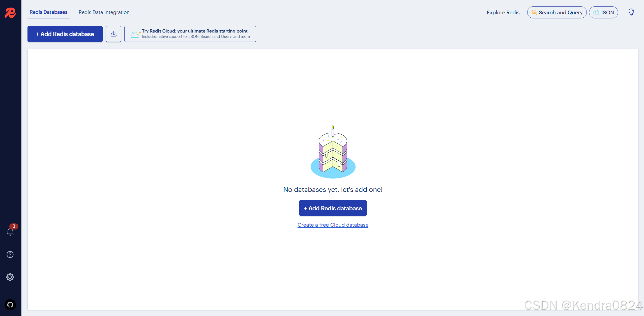The image size is (644, 316).
Task: Click the import database icon button
Action: coord(113,34)
